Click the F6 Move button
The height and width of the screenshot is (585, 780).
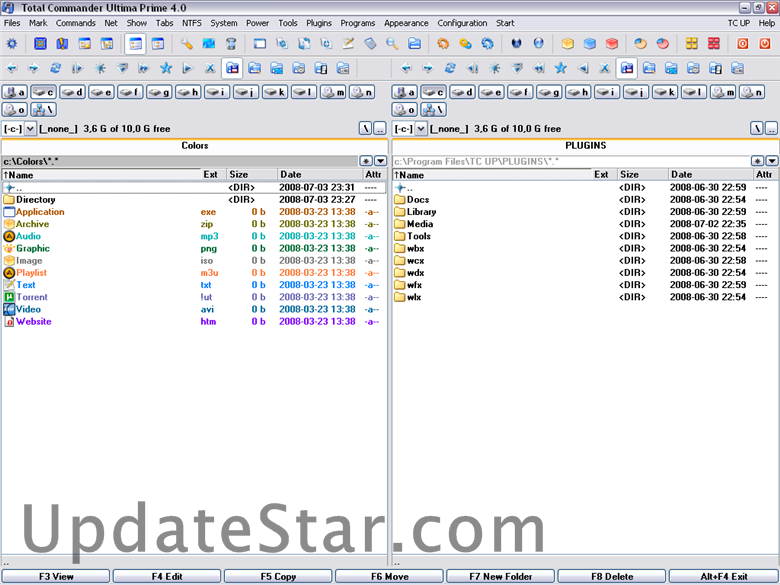(x=390, y=577)
